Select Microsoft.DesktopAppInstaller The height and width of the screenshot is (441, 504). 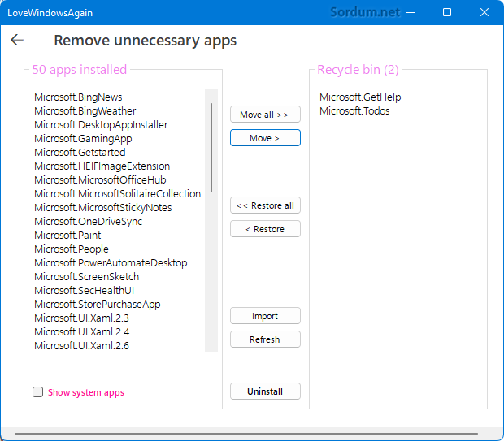click(101, 124)
